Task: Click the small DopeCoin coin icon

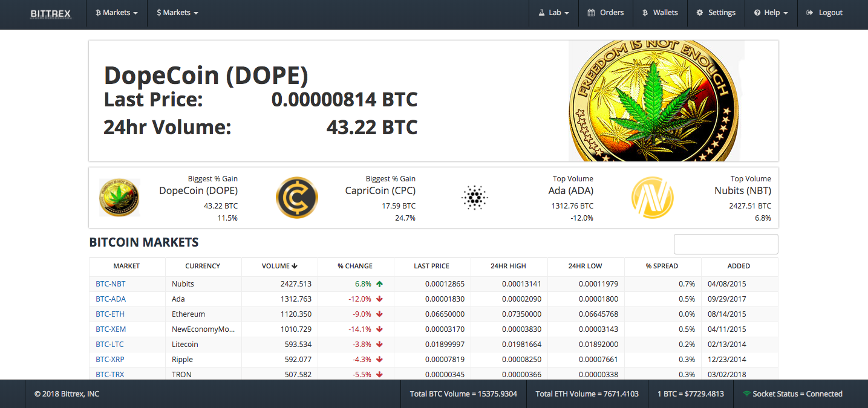Action: [x=119, y=198]
